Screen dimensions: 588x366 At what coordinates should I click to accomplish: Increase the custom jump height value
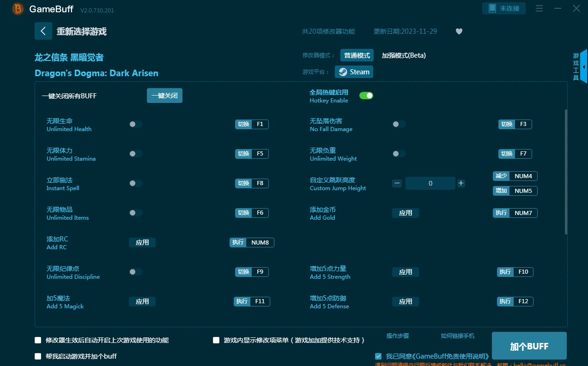coord(461,183)
